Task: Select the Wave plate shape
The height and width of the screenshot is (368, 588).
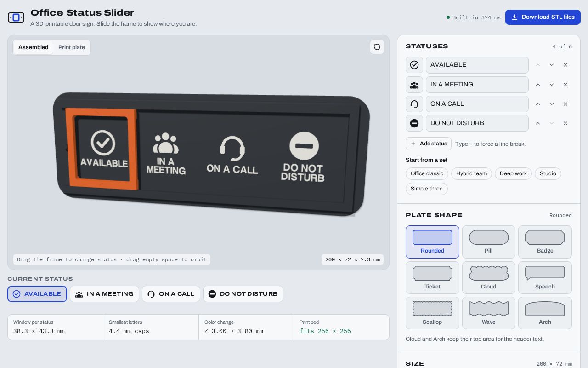Action: [x=489, y=313]
